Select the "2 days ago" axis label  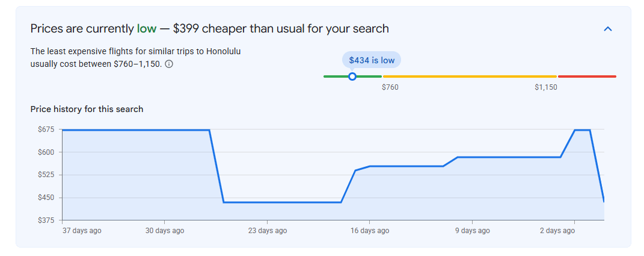(557, 231)
